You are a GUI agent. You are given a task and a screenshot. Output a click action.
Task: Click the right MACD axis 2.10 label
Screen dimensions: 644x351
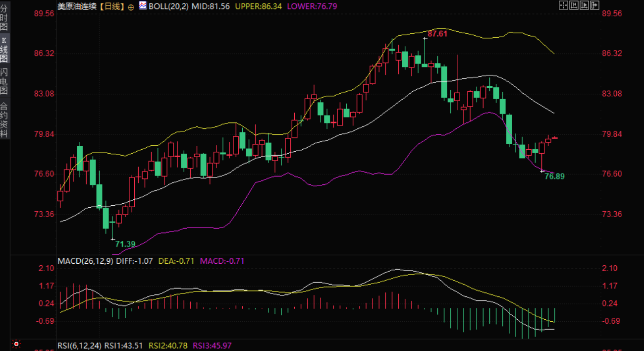click(610, 268)
